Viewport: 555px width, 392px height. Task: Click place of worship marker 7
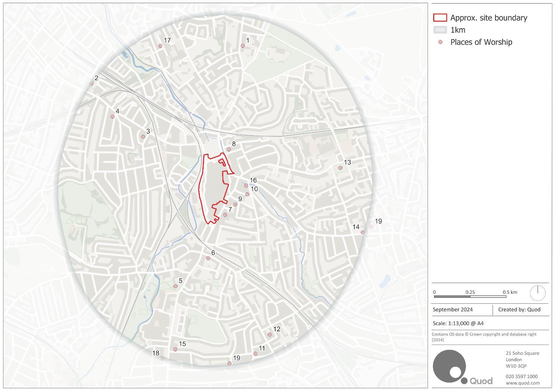(x=225, y=215)
